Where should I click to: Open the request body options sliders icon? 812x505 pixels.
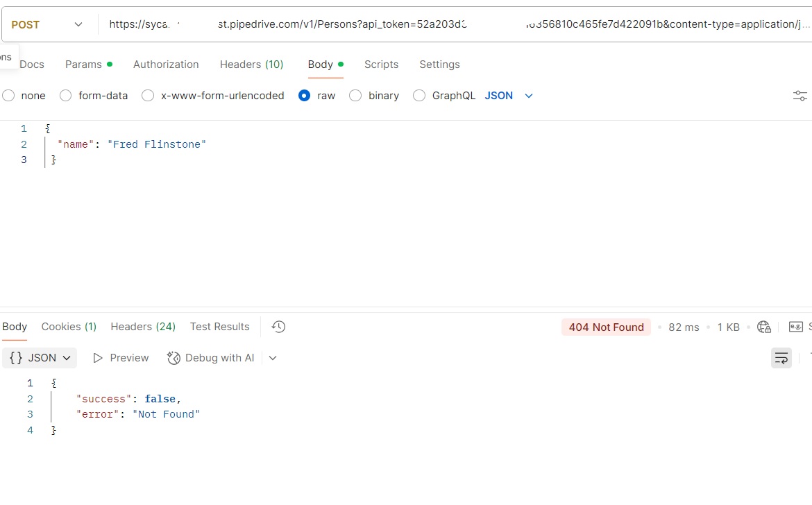coord(800,96)
